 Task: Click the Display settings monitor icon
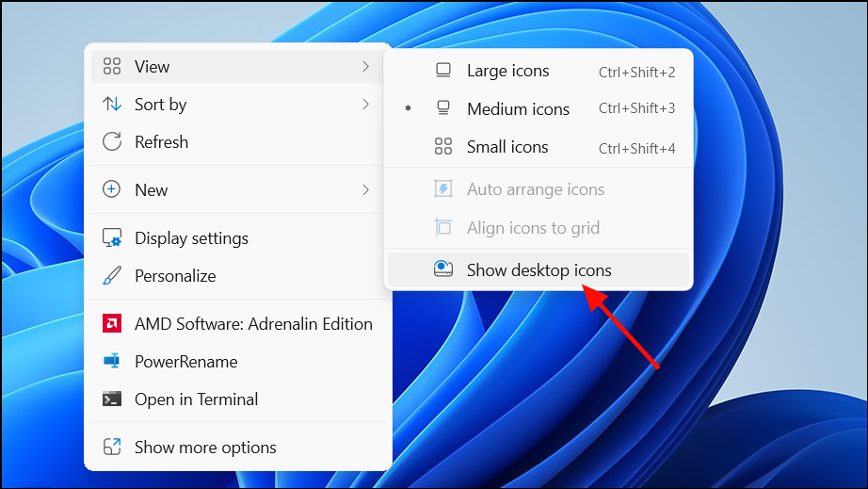[x=112, y=238]
